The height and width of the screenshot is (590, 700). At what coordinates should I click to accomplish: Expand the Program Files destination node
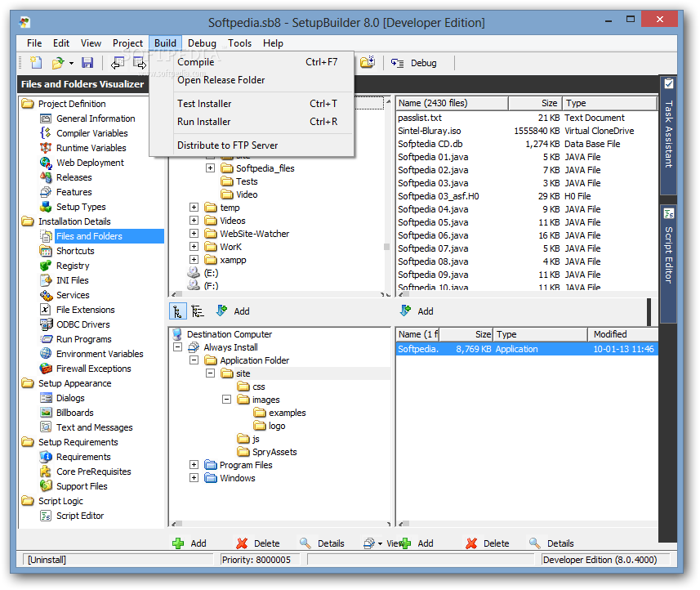click(194, 465)
